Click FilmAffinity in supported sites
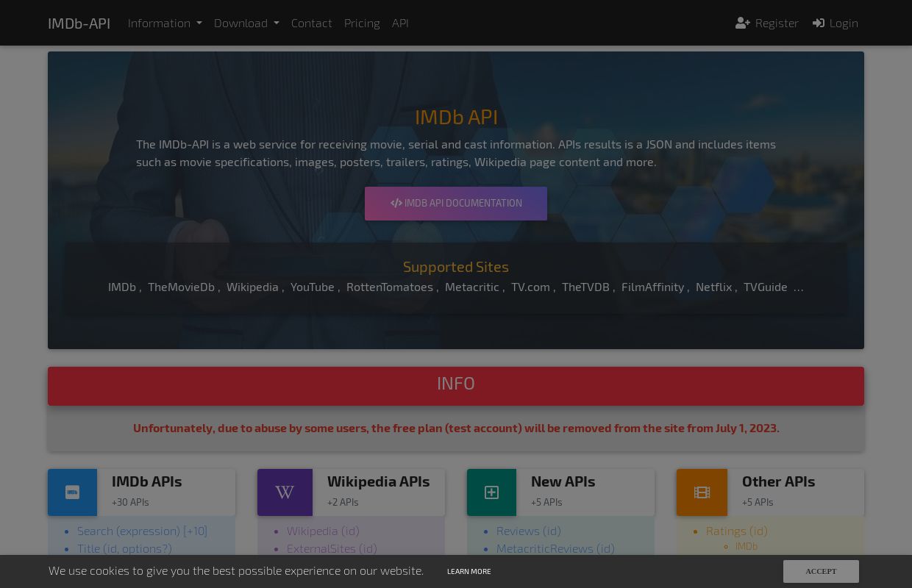The image size is (912, 588). point(652,287)
